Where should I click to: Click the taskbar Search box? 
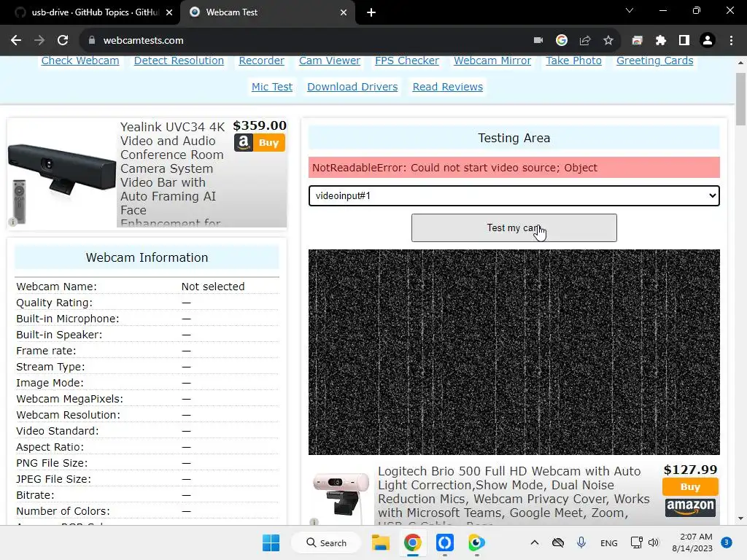pyautogui.click(x=326, y=542)
